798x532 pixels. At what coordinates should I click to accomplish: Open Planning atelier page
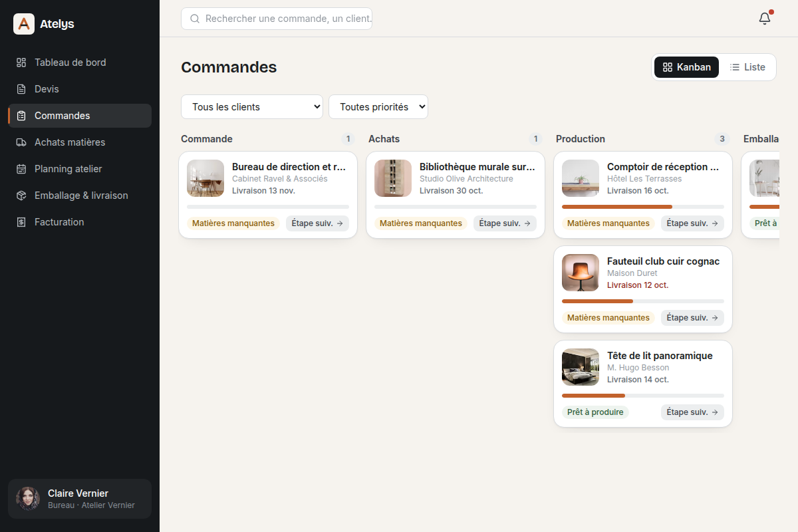(80, 169)
